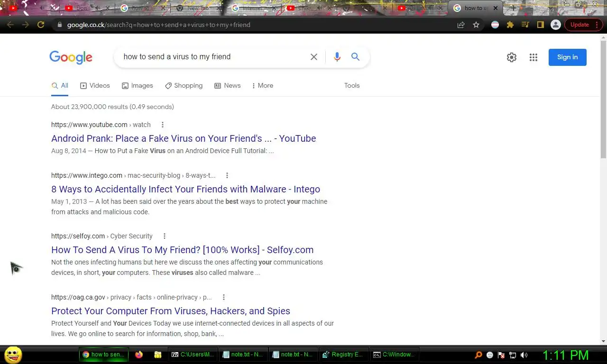Click into the Google search text field
Image resolution: width=607 pixels, height=364 pixels.
pyautogui.click(x=213, y=57)
